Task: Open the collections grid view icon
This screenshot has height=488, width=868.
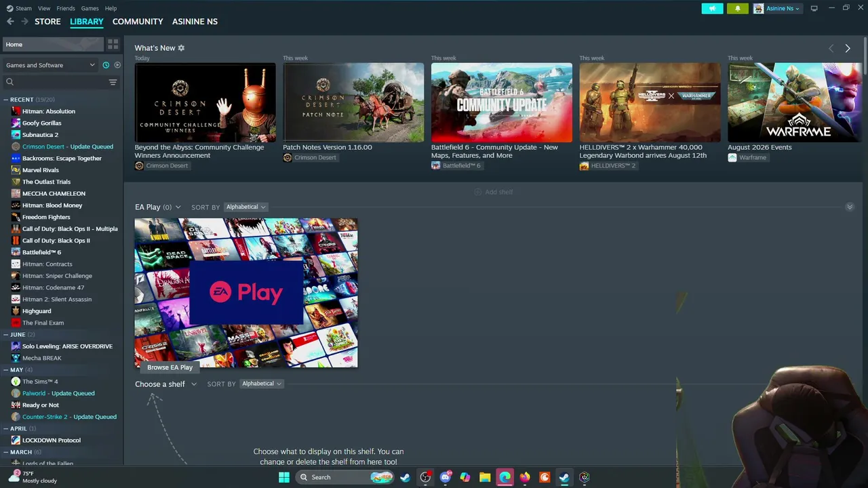Action: pyautogui.click(x=113, y=44)
